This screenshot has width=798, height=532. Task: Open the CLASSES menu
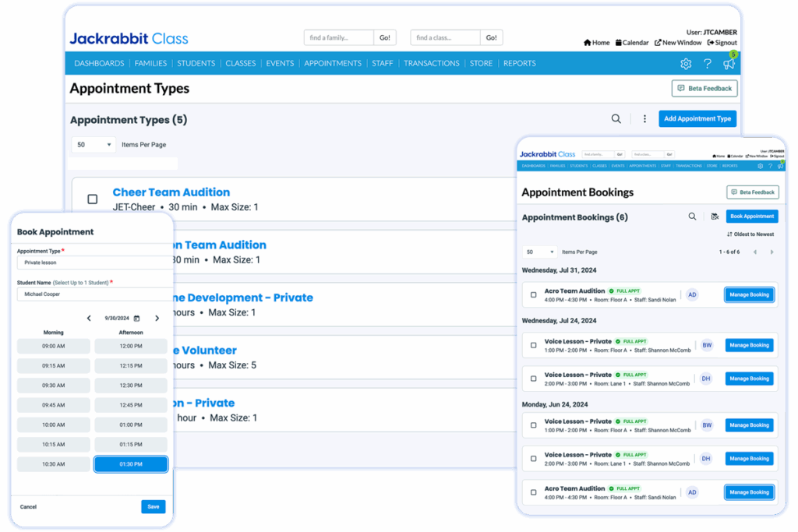(x=241, y=64)
